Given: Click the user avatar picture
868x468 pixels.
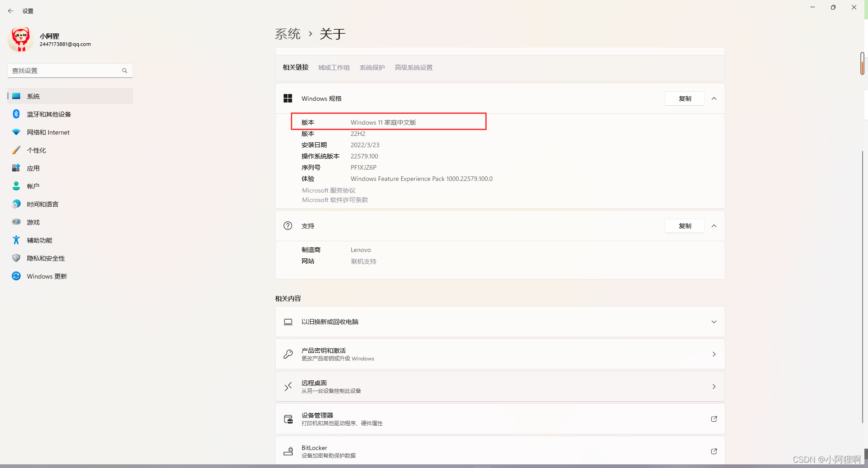Looking at the screenshot, I should [21, 40].
